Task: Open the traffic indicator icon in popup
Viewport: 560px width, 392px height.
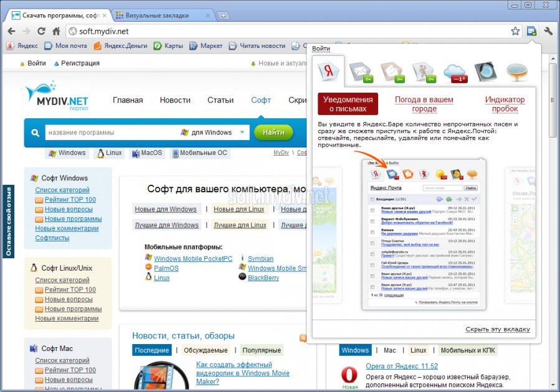Action: pos(486,71)
